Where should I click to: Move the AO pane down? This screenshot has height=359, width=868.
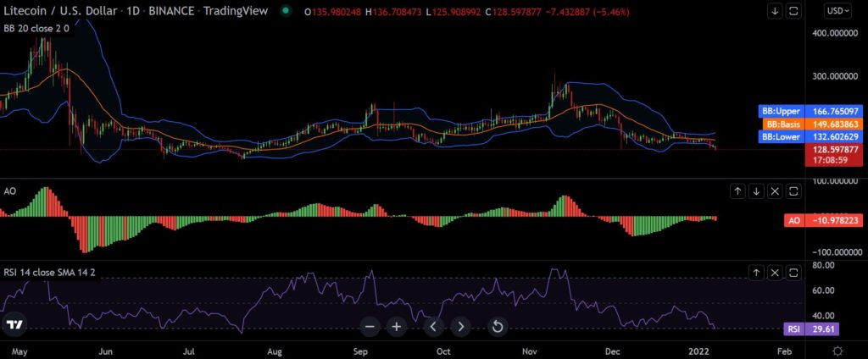[756, 191]
